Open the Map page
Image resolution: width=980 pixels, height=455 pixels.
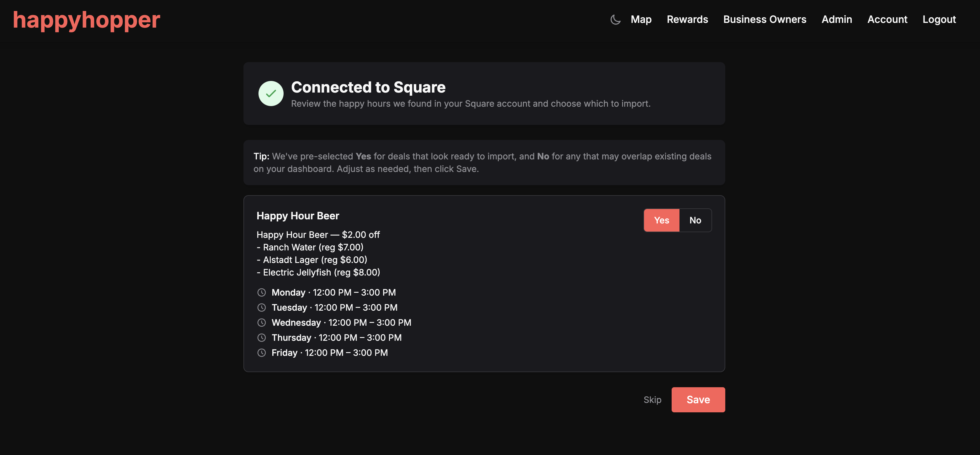(641, 19)
